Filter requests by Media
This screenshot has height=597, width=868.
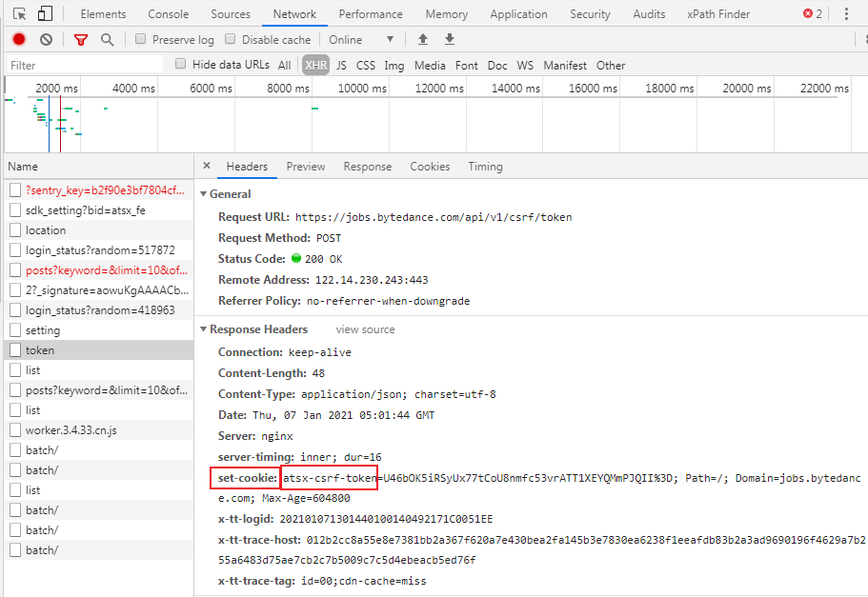click(x=430, y=66)
